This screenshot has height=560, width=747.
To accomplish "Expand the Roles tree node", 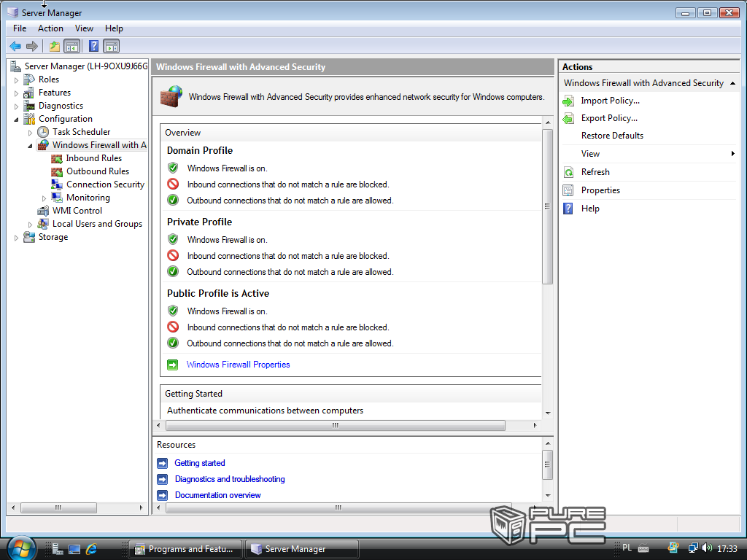I will point(17,79).
